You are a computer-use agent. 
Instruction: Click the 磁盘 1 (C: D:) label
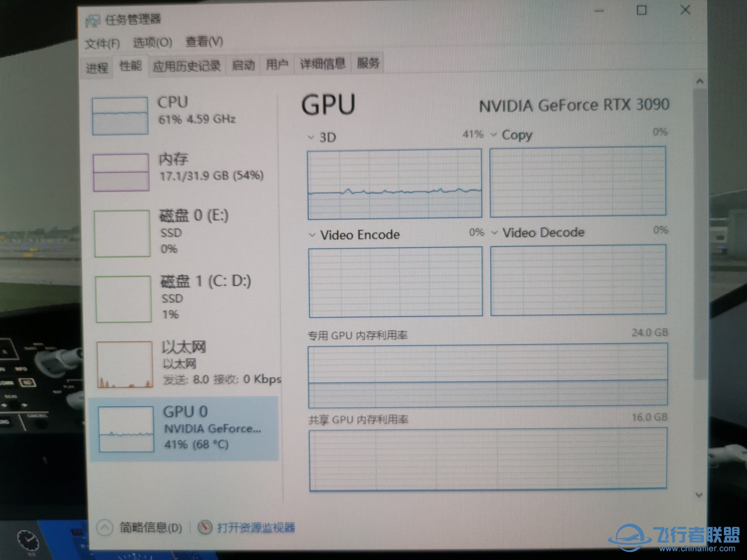coord(206,281)
